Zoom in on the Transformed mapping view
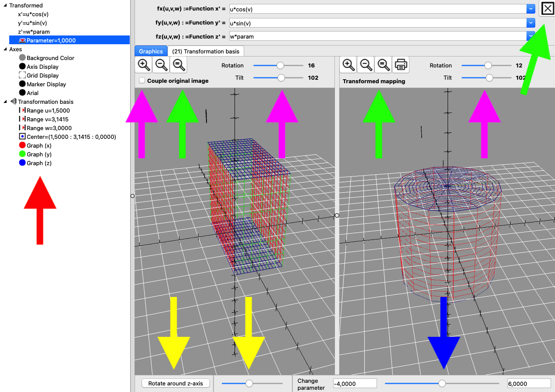Viewport: 555px width, 392px height. (x=349, y=65)
